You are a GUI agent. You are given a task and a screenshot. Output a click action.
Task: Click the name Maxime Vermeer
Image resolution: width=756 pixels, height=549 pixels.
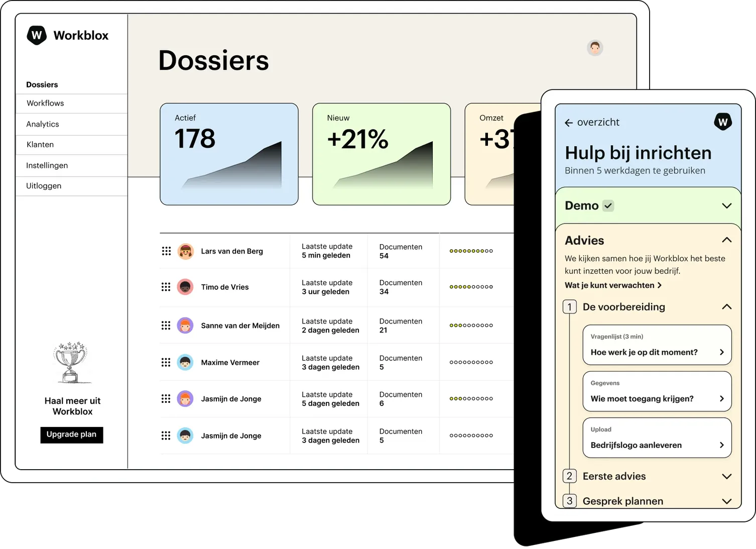click(230, 362)
